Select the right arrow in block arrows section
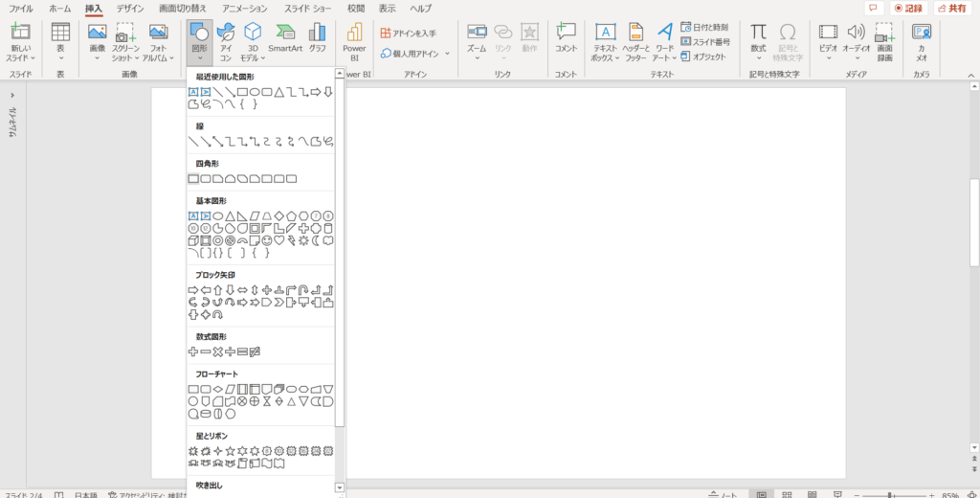This screenshot has height=498, width=980. click(193, 290)
